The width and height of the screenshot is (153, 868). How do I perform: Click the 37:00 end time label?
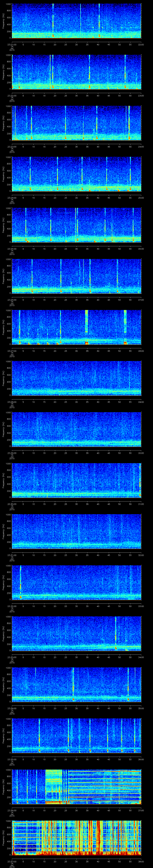coord(141,810)
